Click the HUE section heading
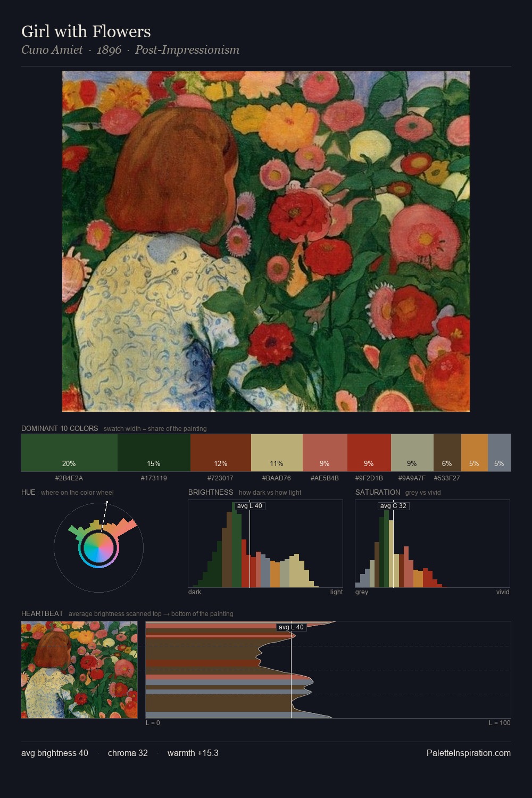 pos(28,492)
